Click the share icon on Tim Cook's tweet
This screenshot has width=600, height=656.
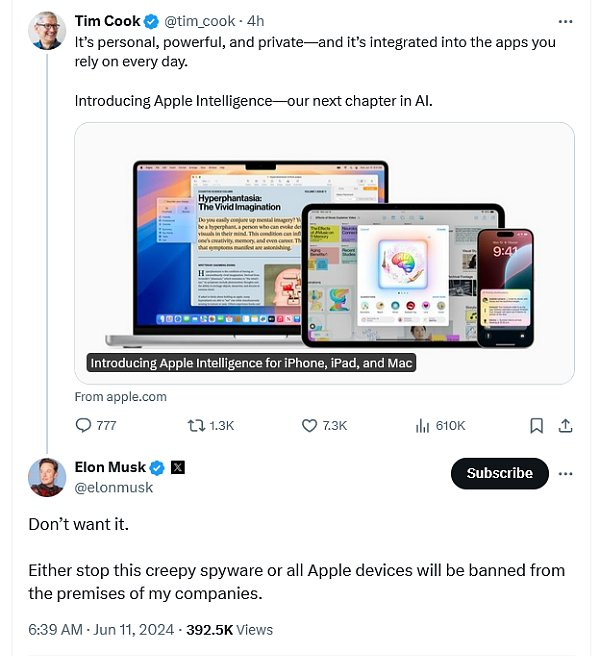coord(565,425)
